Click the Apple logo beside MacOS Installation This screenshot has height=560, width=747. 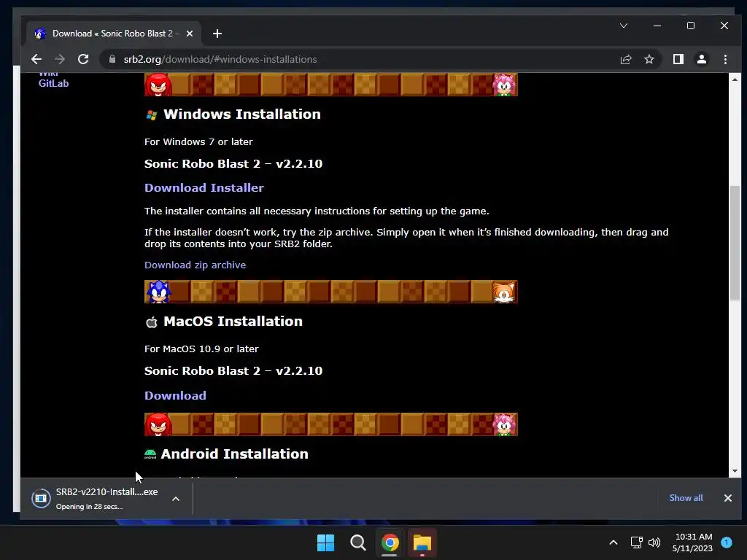(152, 322)
